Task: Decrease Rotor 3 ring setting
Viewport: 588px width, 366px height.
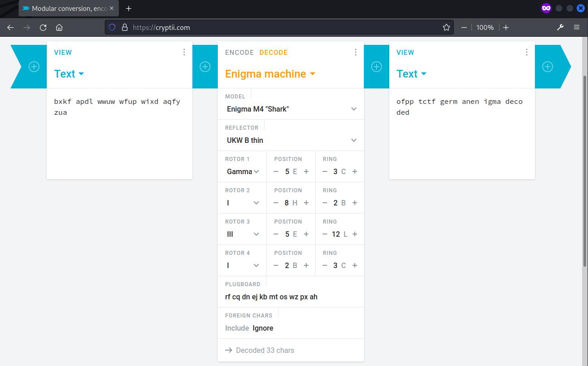Action: click(x=324, y=234)
